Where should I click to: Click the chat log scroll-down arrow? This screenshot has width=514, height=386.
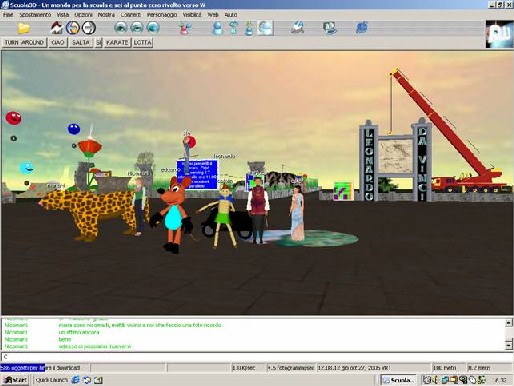click(509, 346)
